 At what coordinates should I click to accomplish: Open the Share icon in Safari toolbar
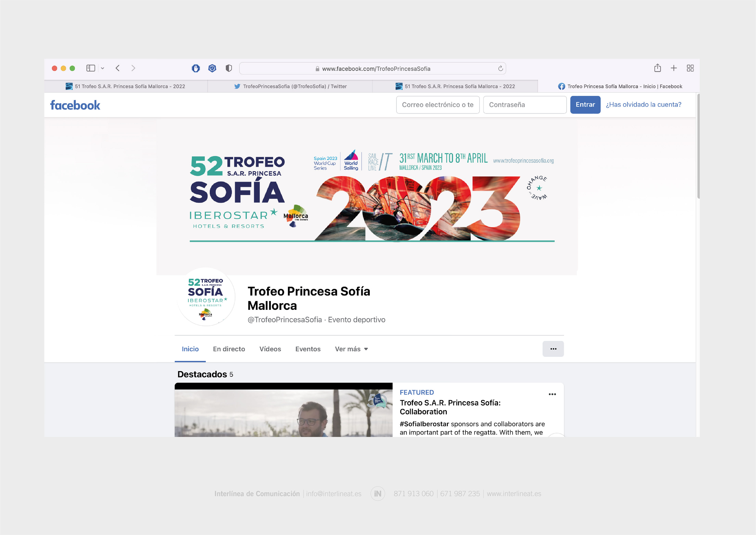coord(657,68)
